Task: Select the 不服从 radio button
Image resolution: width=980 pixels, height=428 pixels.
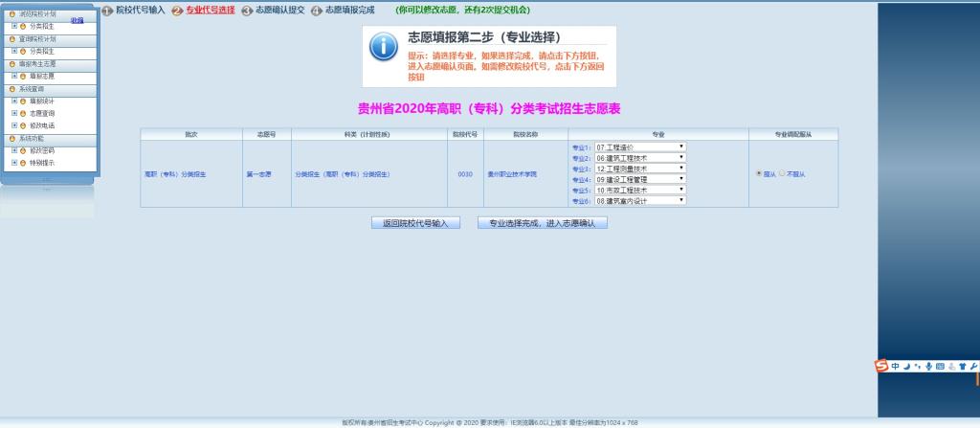Action: pos(782,173)
